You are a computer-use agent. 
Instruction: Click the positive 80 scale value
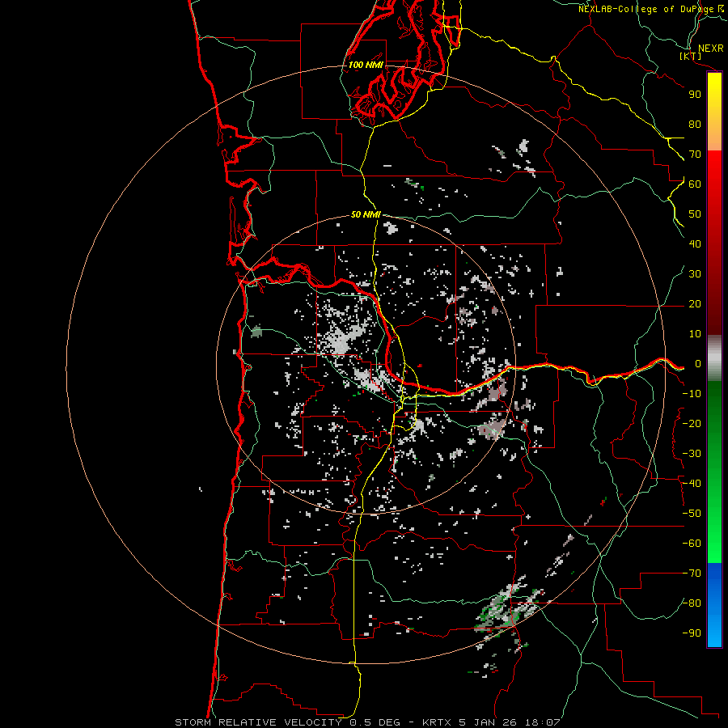(695, 125)
